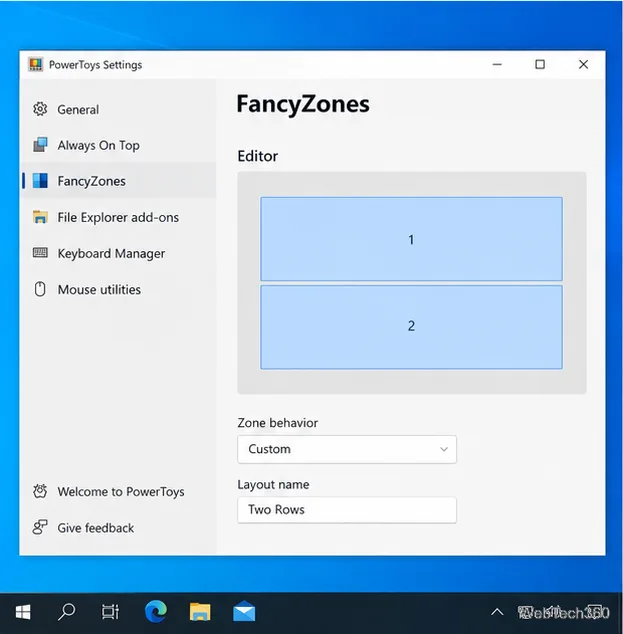Expand the Zone behavior dropdown
Viewport: 623px width, 634px height.
347,449
